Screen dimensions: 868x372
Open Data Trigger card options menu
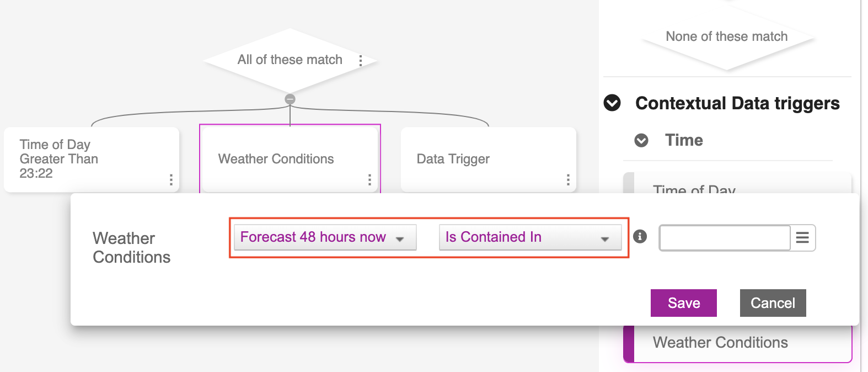coord(568,179)
